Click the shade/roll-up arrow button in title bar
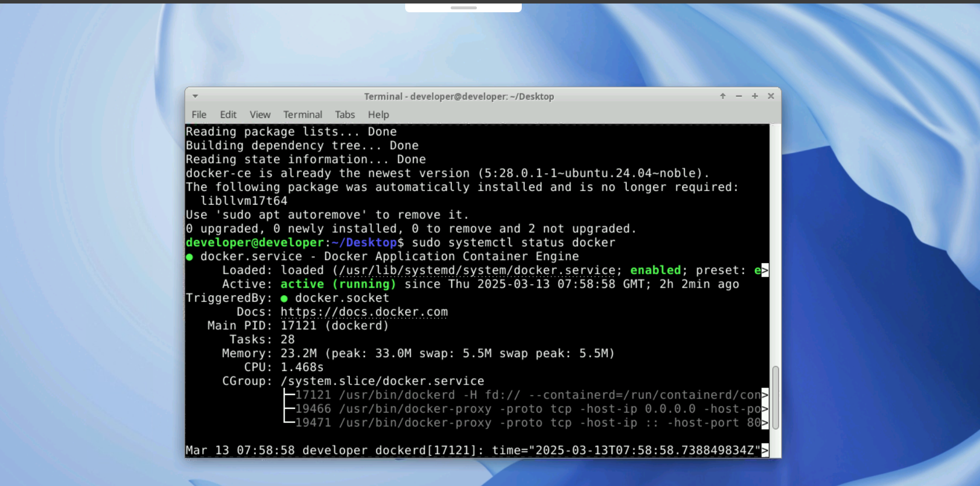 pyautogui.click(x=723, y=96)
